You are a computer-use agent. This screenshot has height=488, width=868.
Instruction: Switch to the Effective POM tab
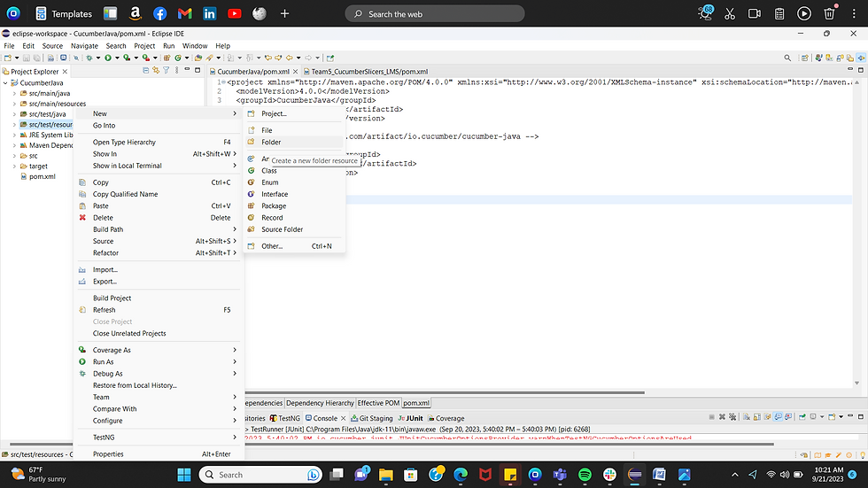378,403
